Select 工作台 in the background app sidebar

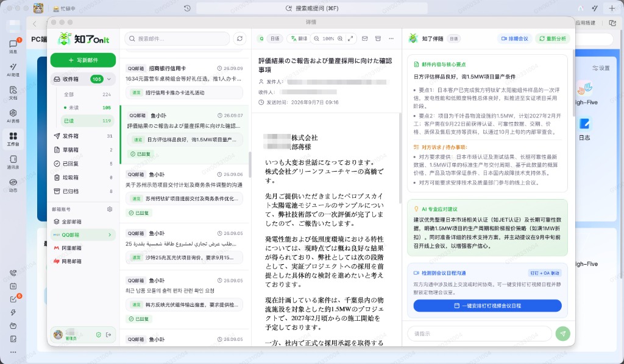point(13,139)
